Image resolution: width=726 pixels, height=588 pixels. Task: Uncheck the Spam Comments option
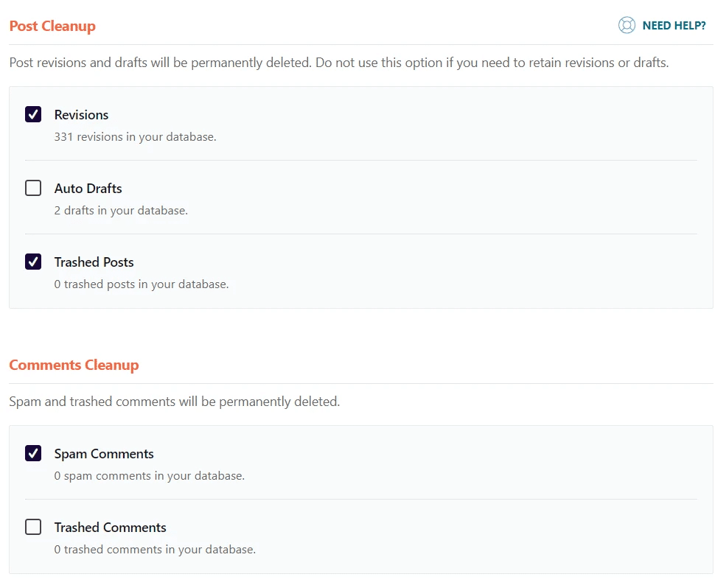point(33,453)
